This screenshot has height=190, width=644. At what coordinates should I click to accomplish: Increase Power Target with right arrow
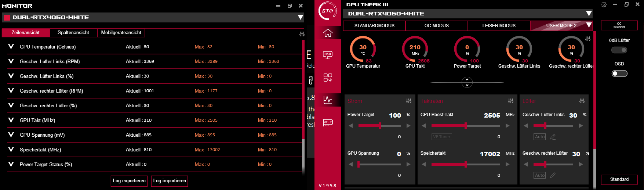point(408,126)
